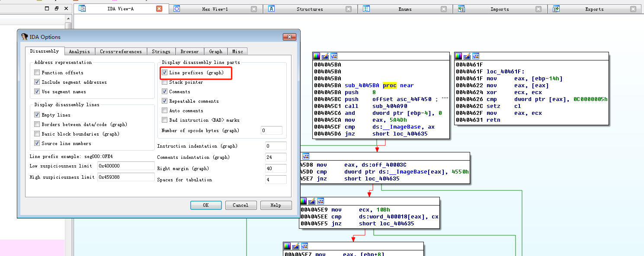Uncheck Include segment addresses
This screenshot has height=256, width=644.
pos(37,82)
